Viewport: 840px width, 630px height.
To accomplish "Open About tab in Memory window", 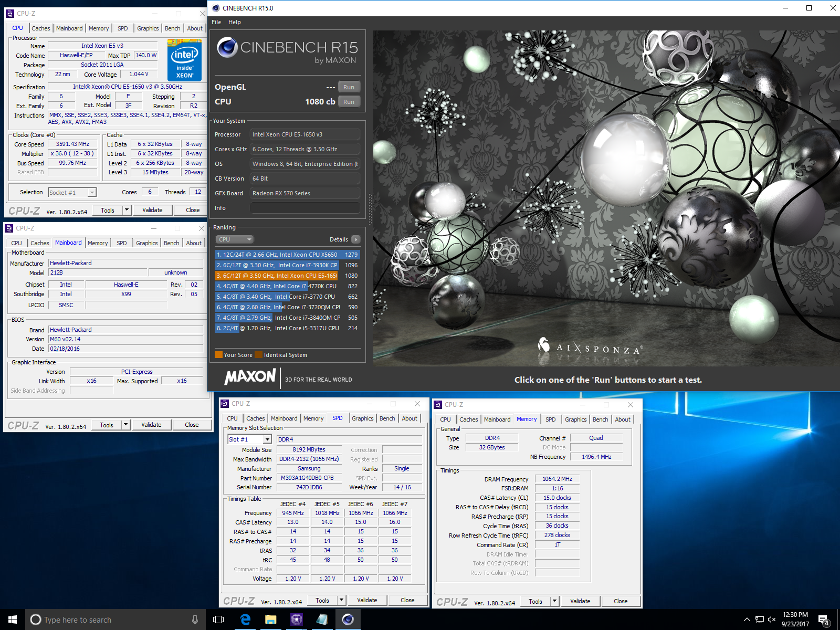I will [x=623, y=419].
